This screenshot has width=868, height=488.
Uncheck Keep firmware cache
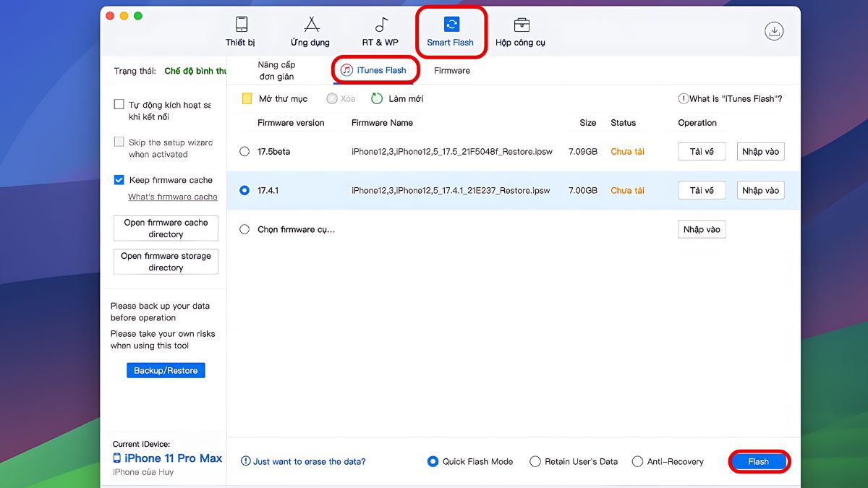click(119, 179)
